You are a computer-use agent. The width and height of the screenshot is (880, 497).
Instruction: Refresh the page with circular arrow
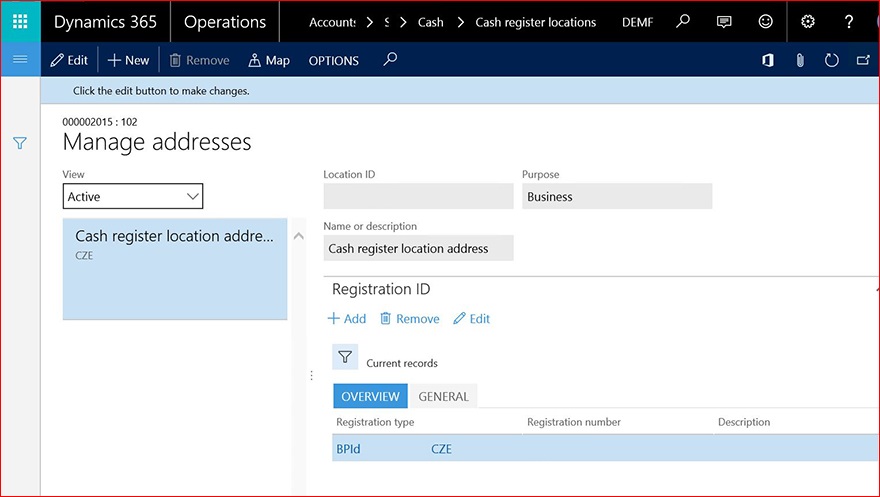click(832, 60)
